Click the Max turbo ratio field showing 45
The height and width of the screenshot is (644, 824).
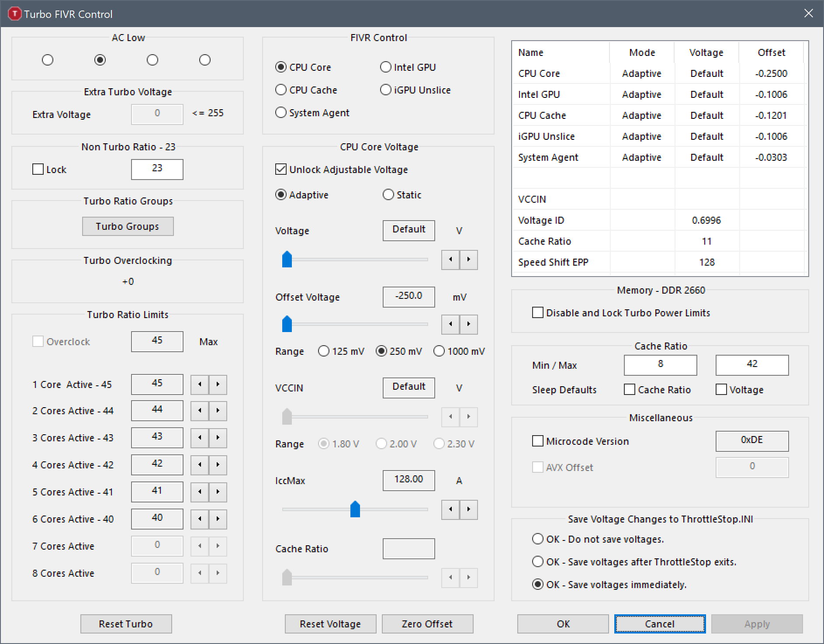(157, 342)
